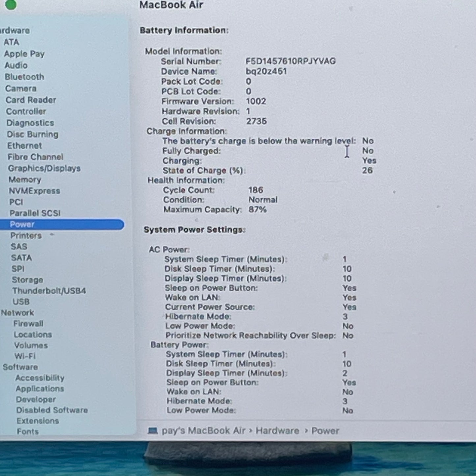Select Locations under Network
This screenshot has height=476, width=476.
[x=33, y=334]
